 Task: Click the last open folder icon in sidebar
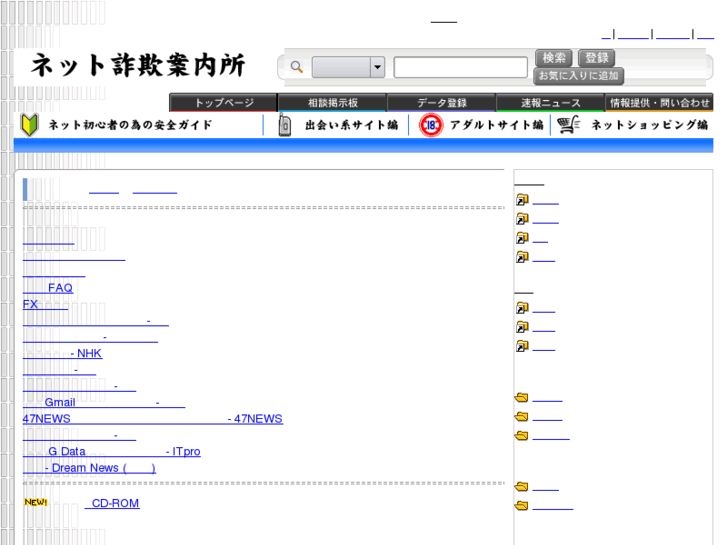tap(522, 505)
